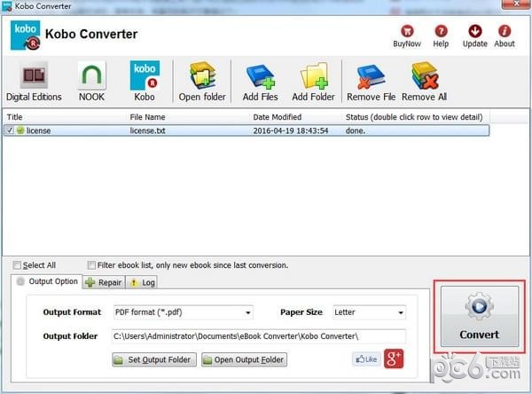Viewport: 532px width, 394px height.
Task: Click the Open Output Folder button
Action: tap(245, 359)
